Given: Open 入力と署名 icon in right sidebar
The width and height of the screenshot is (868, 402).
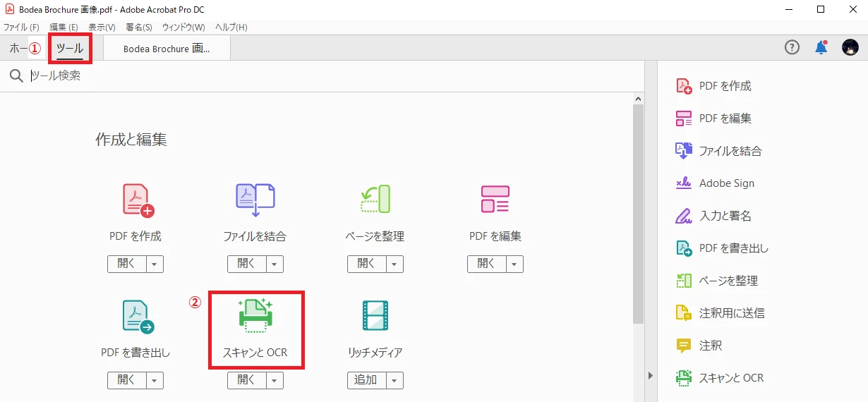Looking at the screenshot, I should point(684,216).
